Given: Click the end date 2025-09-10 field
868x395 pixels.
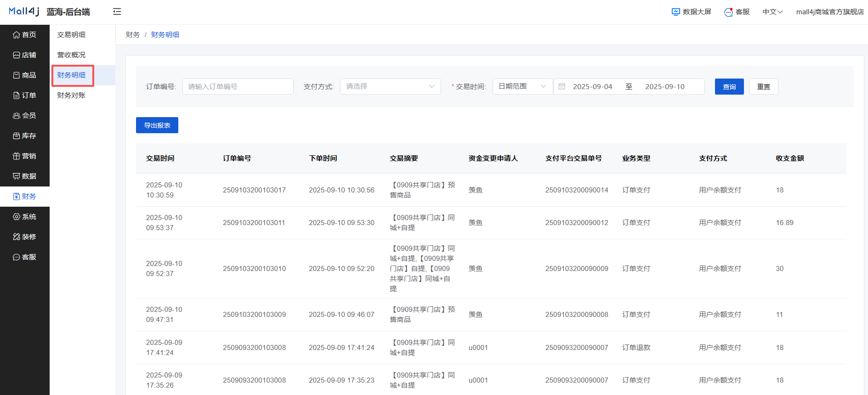Looking at the screenshot, I should [665, 86].
